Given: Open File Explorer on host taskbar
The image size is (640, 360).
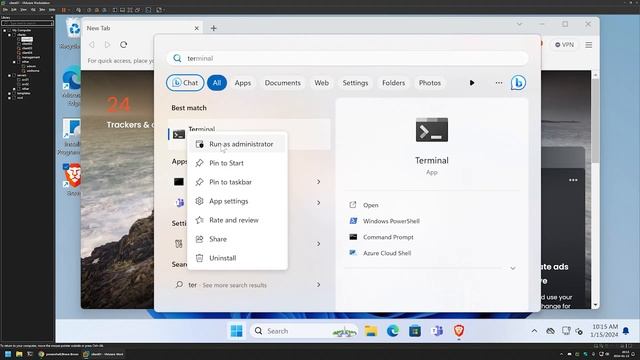Looking at the screenshot, I should 19,354.
